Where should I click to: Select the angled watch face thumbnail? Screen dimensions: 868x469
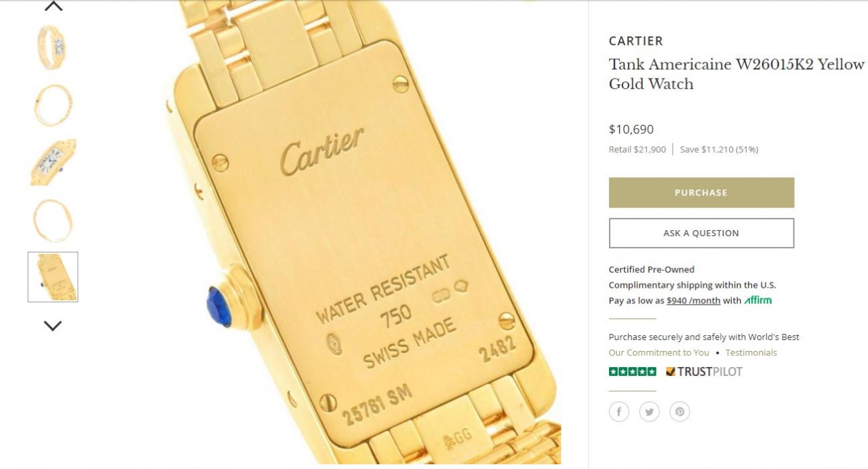point(53,162)
